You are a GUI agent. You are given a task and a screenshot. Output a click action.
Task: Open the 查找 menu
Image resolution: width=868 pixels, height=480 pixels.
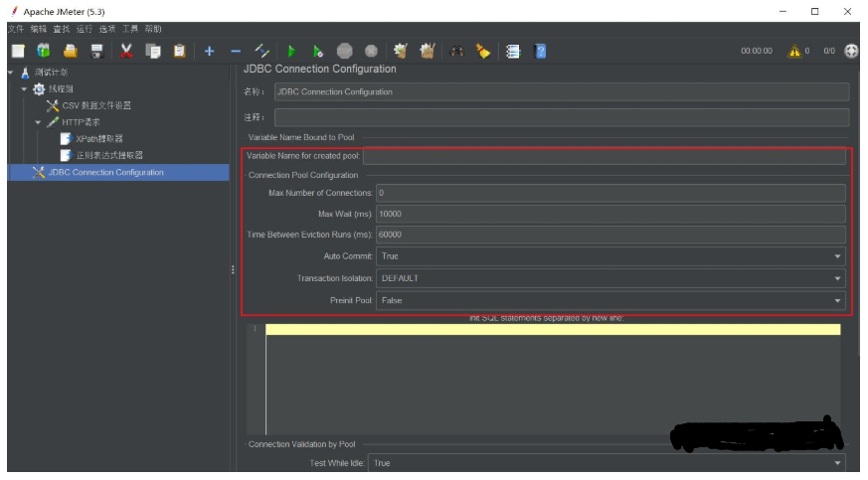[61, 29]
